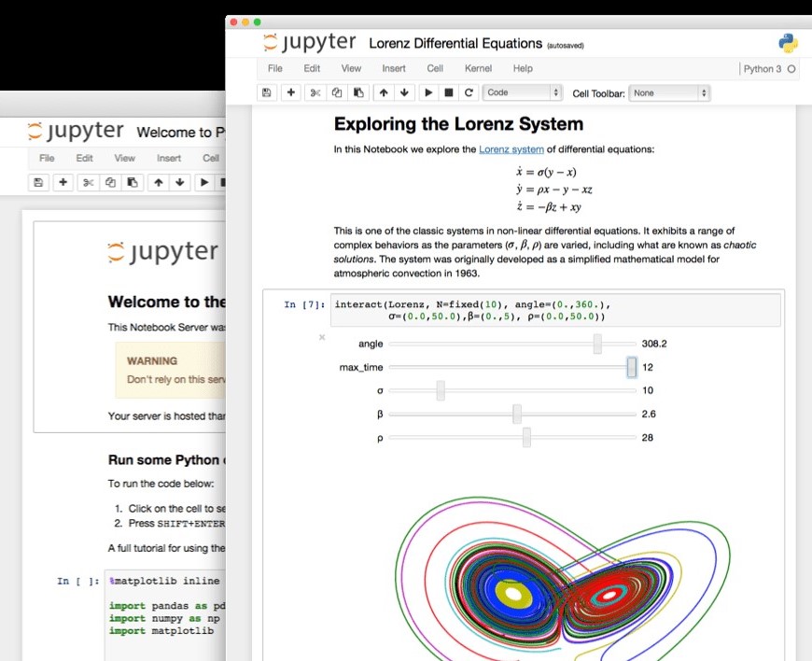Screen dimensions: 812x661
Task: Open the Insert menu
Action: coord(394,68)
